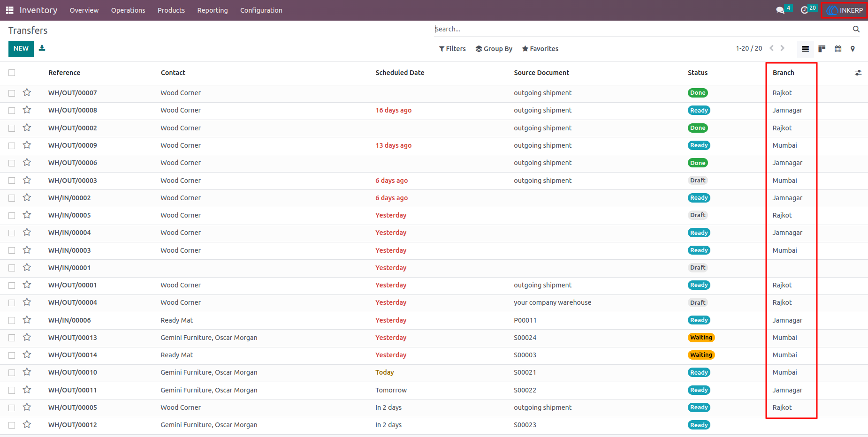Open the Group By dropdown
The image size is (868, 437).
click(494, 49)
